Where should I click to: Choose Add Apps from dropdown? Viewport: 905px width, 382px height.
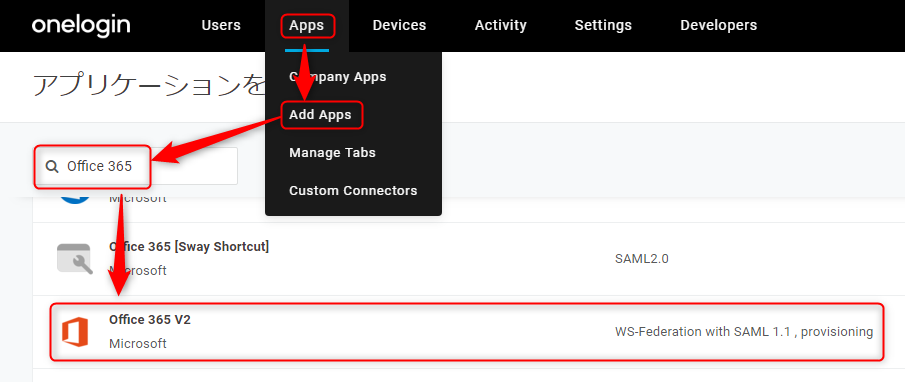coord(320,115)
